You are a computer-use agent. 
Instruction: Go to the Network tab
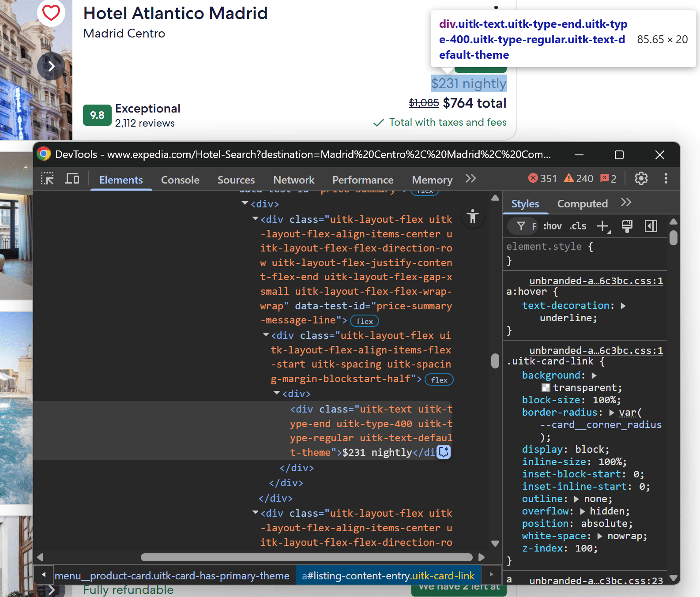pyautogui.click(x=294, y=180)
